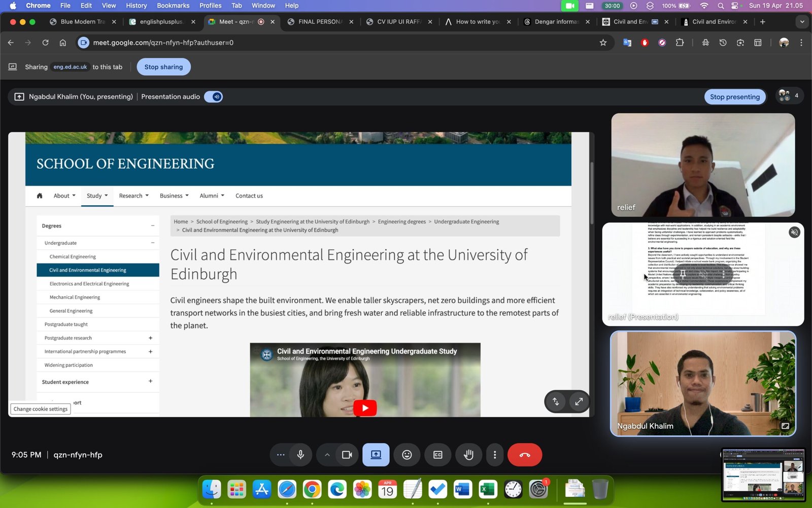812x508 pixels.
Task: Open the App Store from the Dock
Action: point(262,489)
